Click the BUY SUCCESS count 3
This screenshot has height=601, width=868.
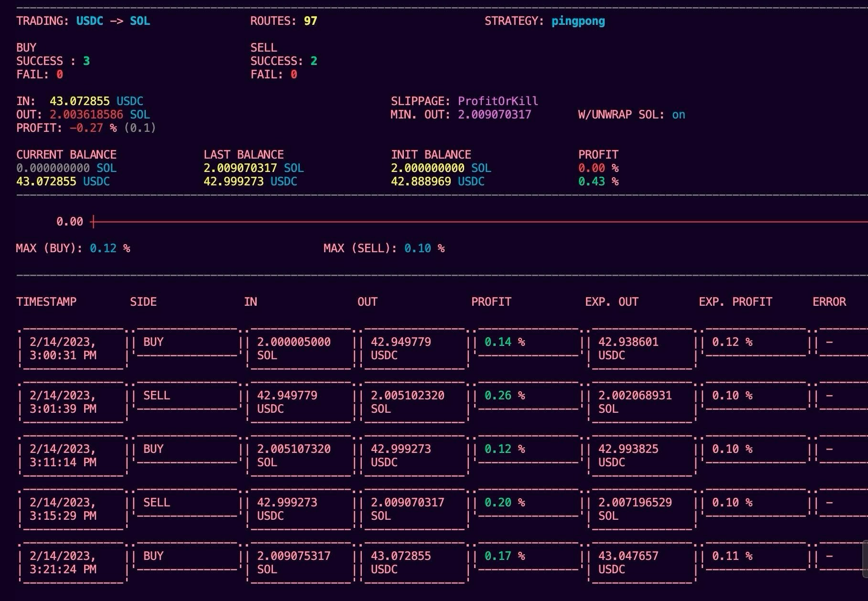pyautogui.click(x=87, y=61)
